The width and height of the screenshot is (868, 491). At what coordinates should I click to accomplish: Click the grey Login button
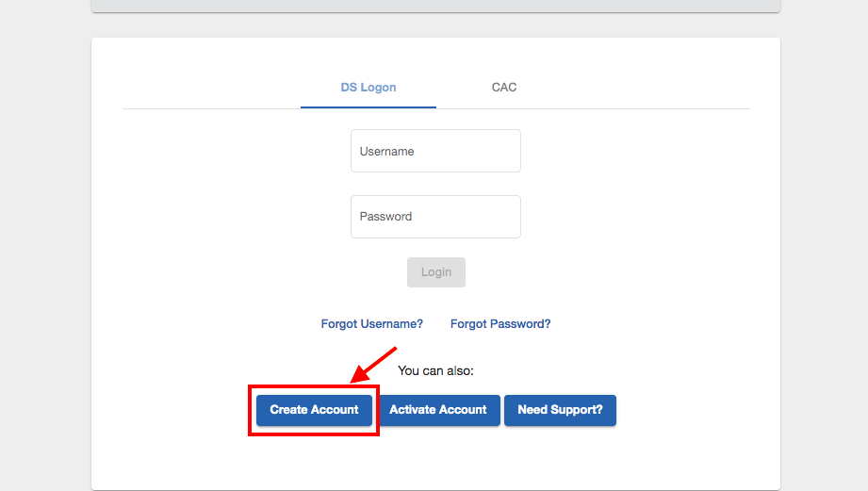tap(436, 272)
